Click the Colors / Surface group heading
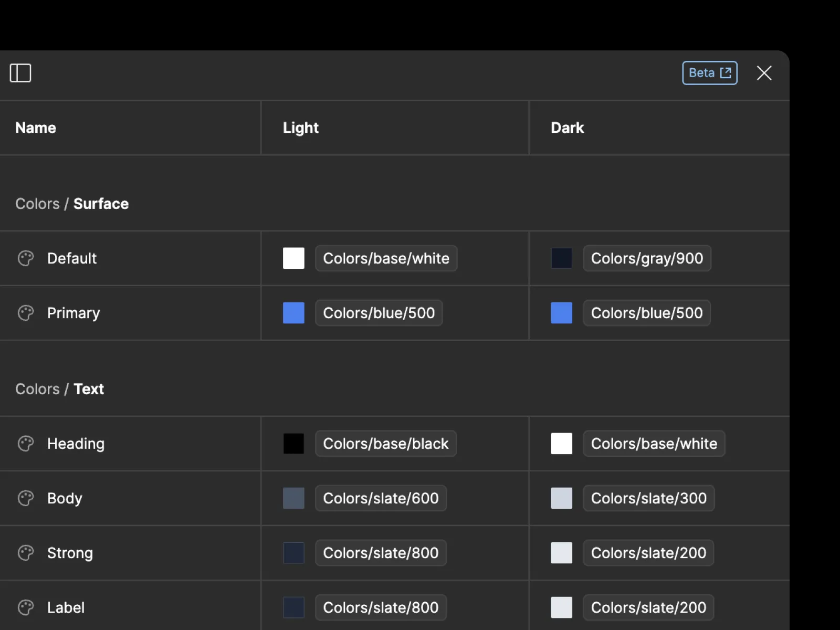This screenshot has height=630, width=840. click(x=72, y=204)
